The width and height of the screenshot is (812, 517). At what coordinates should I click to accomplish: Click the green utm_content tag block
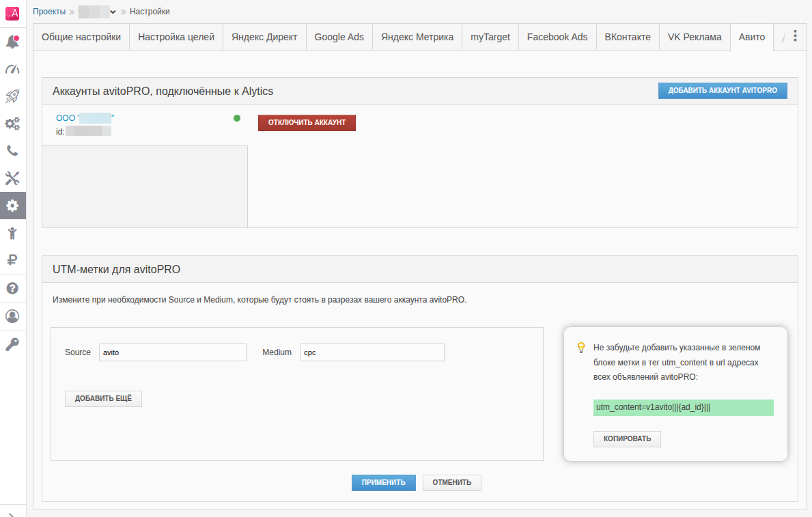(x=683, y=407)
